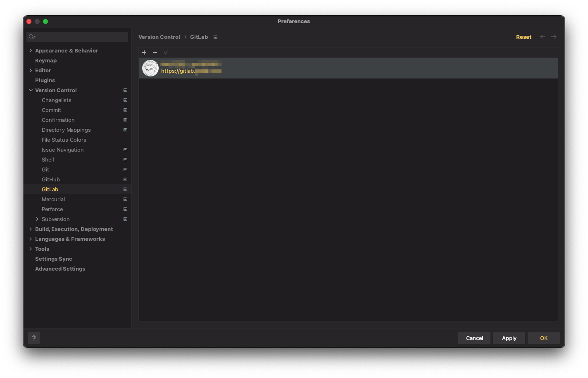Open Advanced Settings page
The image size is (588, 378).
click(x=60, y=269)
